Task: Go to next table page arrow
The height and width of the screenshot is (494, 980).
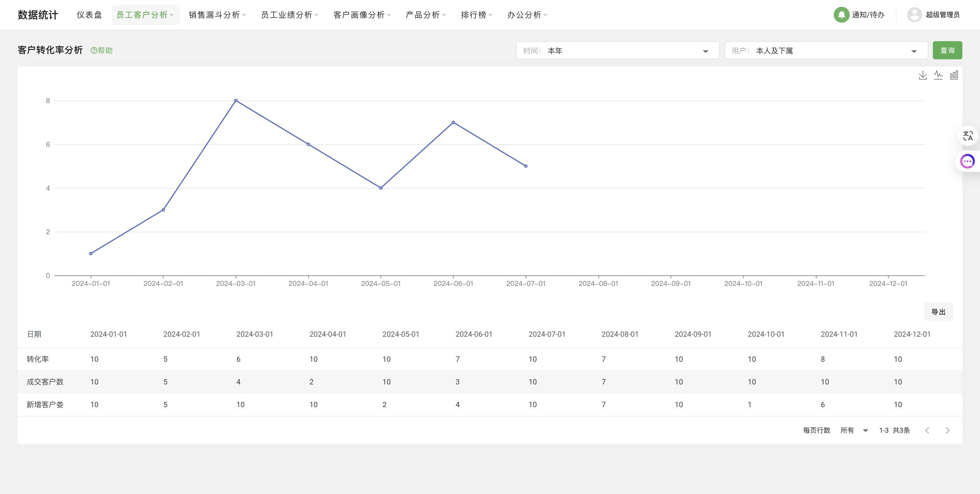Action: (947, 430)
